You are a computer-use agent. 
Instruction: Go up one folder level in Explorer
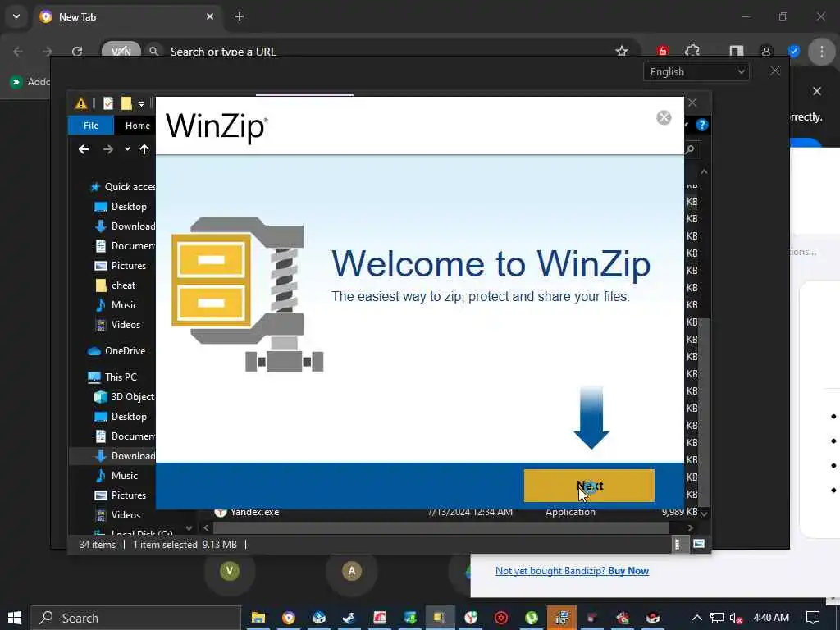(144, 149)
